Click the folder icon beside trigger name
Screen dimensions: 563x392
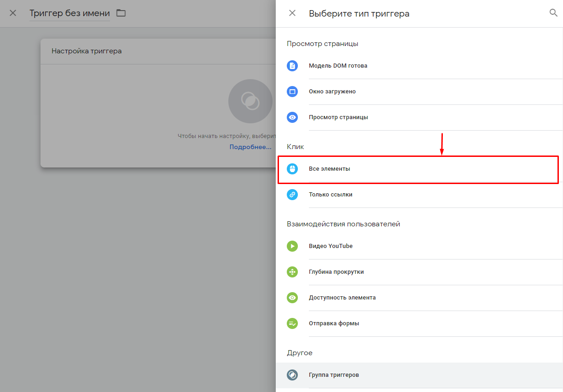pos(121,13)
